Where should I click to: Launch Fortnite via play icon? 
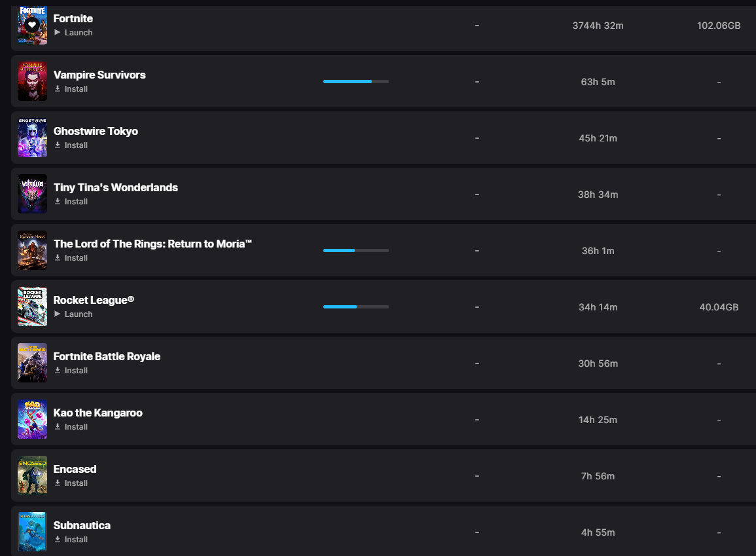[x=58, y=32]
